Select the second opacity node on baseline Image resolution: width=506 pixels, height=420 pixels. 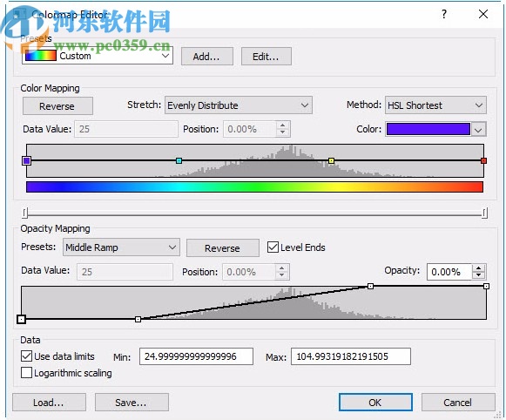[x=138, y=319]
